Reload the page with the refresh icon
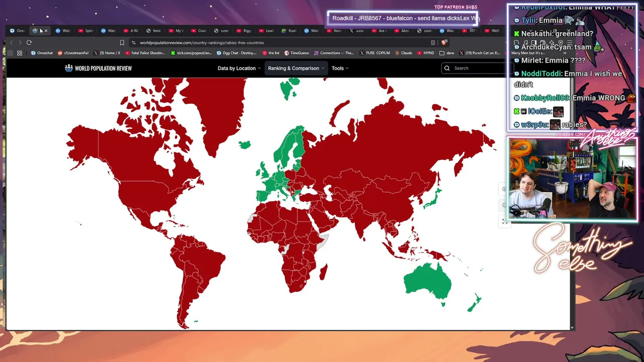The height and width of the screenshot is (362, 644). 29,43
